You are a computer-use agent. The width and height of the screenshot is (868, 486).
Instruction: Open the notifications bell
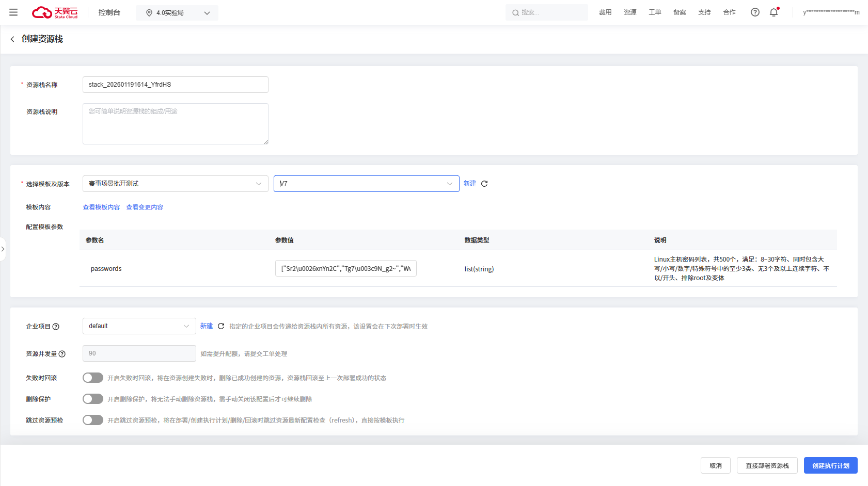point(774,12)
